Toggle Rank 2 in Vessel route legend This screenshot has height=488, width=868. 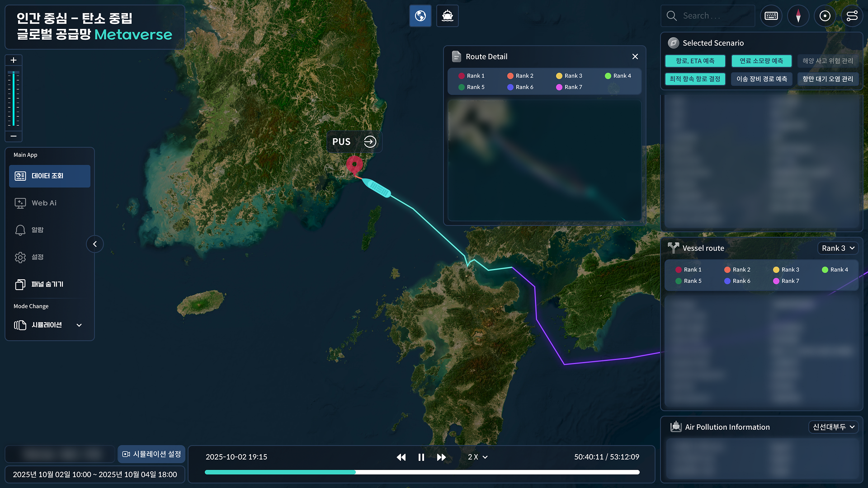coord(737,270)
